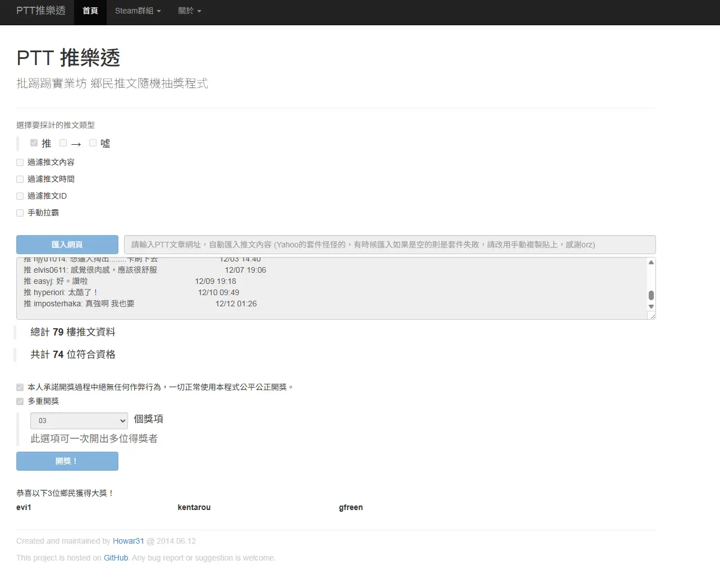Toggle the 推 checkbox

coord(34,143)
